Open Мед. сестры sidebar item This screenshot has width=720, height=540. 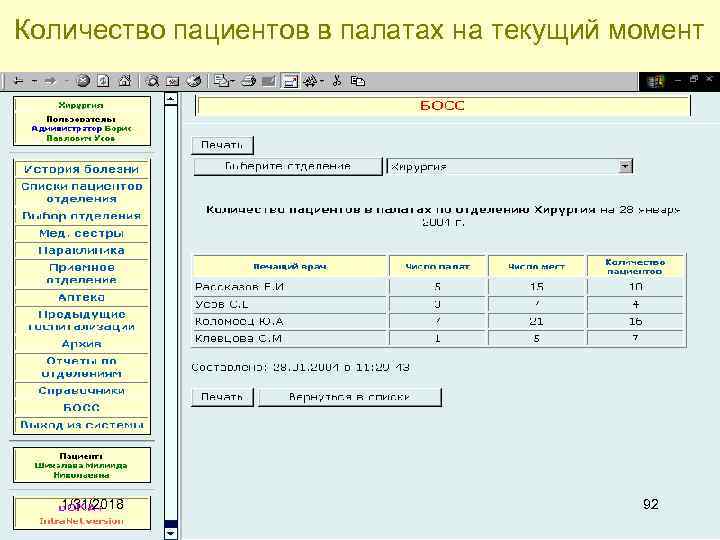[81, 233]
